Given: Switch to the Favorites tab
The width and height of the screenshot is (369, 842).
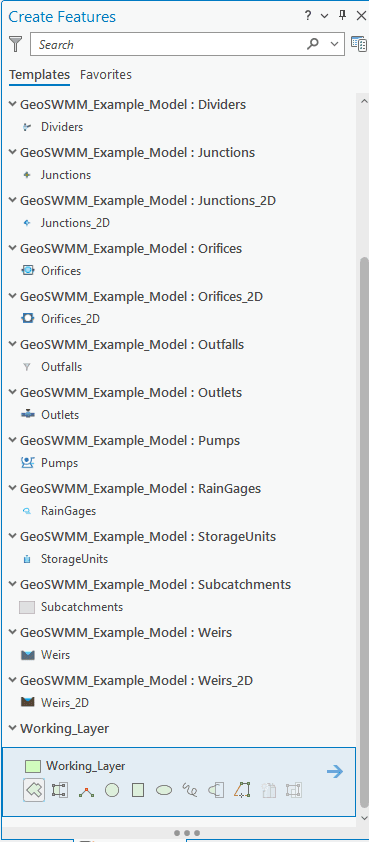Looking at the screenshot, I should coord(106,75).
